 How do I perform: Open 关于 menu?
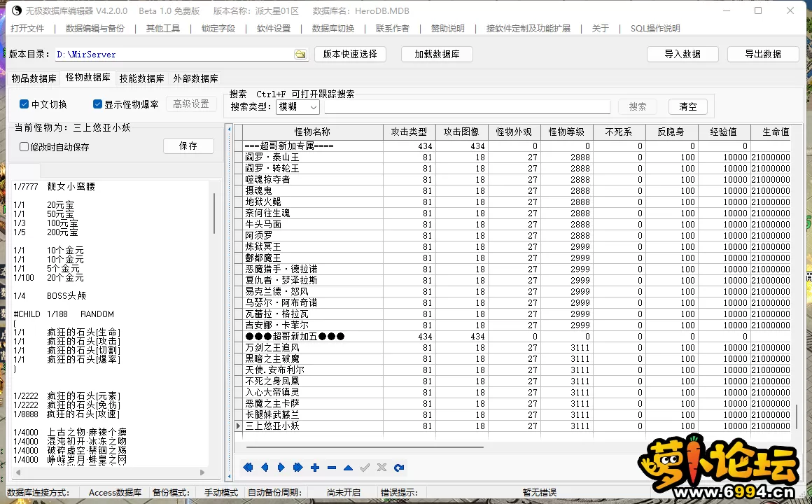(x=601, y=29)
